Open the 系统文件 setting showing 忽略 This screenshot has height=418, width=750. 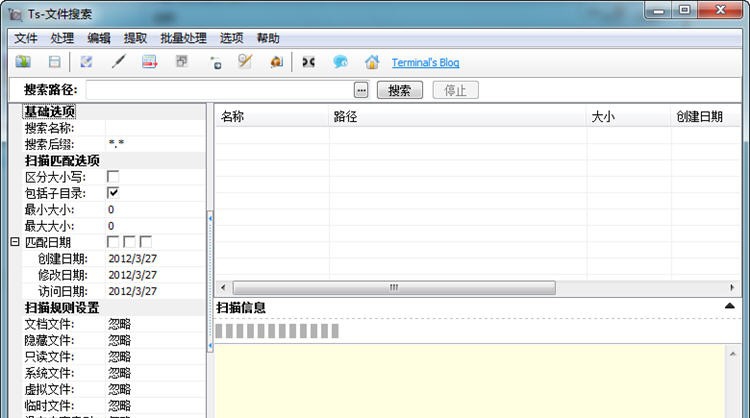[x=155, y=373]
